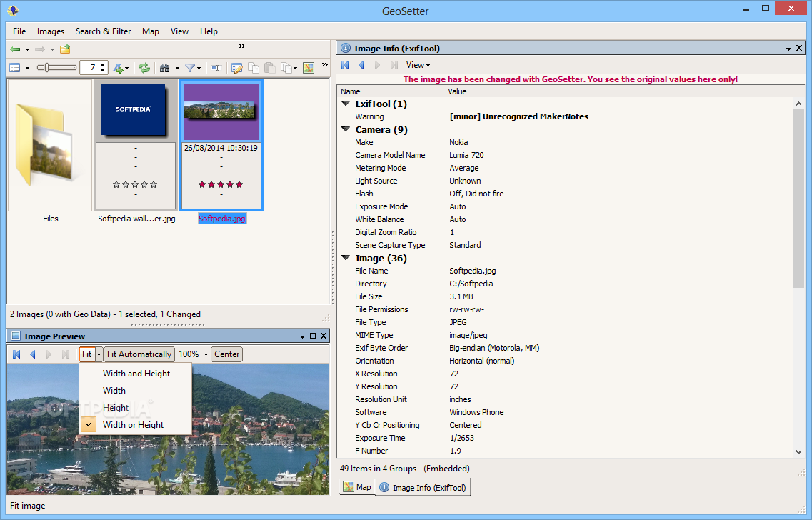
Task: Collapse the Image (36) group
Action: pos(346,258)
